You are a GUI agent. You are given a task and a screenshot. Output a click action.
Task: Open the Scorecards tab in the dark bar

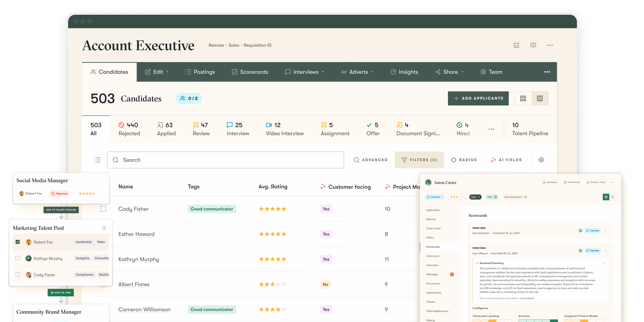coord(250,72)
